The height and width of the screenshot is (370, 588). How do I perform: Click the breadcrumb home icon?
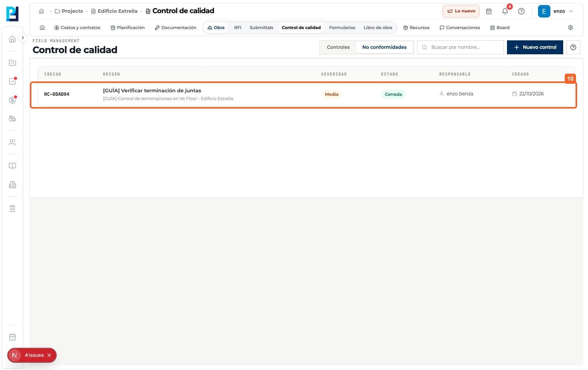click(x=41, y=11)
